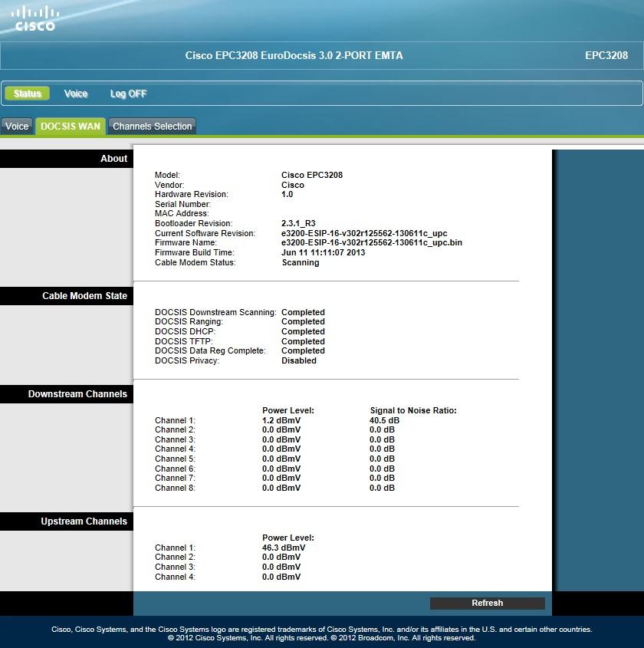The width and height of the screenshot is (644, 648).
Task: Click the Serial Number label
Action: [182, 204]
